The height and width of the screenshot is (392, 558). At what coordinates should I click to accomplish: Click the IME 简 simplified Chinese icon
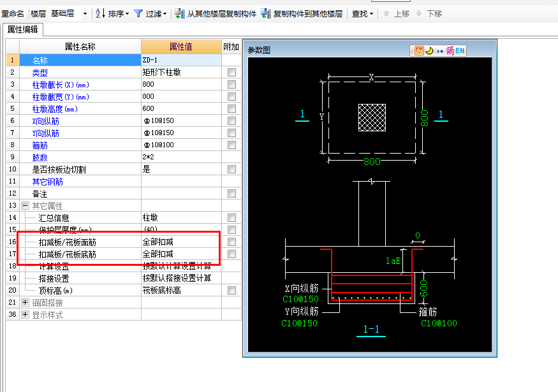tap(450, 51)
